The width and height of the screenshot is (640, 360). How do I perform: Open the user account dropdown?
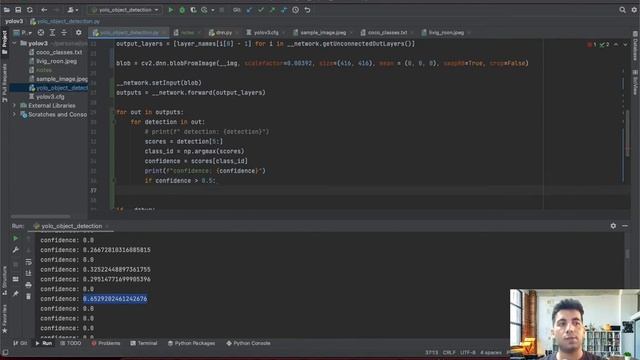73,10
